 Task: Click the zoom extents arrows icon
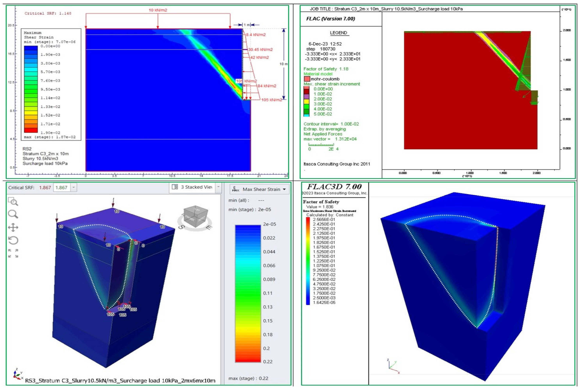click(x=13, y=253)
